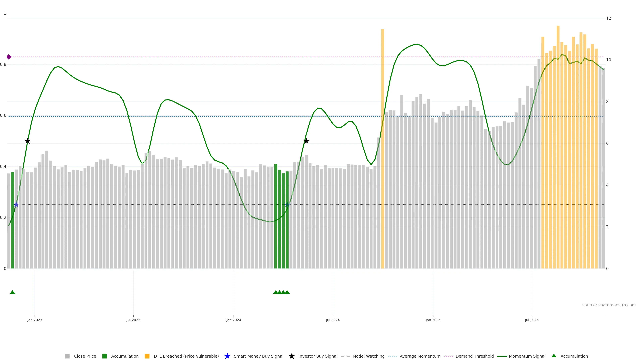Click the blue Smart Money star at chart start
Image resolution: width=644 pixels, height=362 pixels.
pos(16,205)
